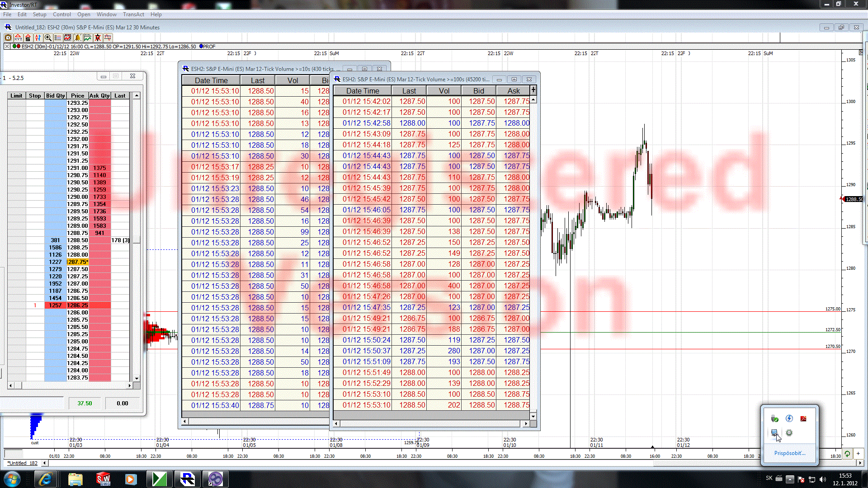Toggle the X box beside ESH2 chart legend
Viewport: 868px width, 488px height.
tap(7, 47)
